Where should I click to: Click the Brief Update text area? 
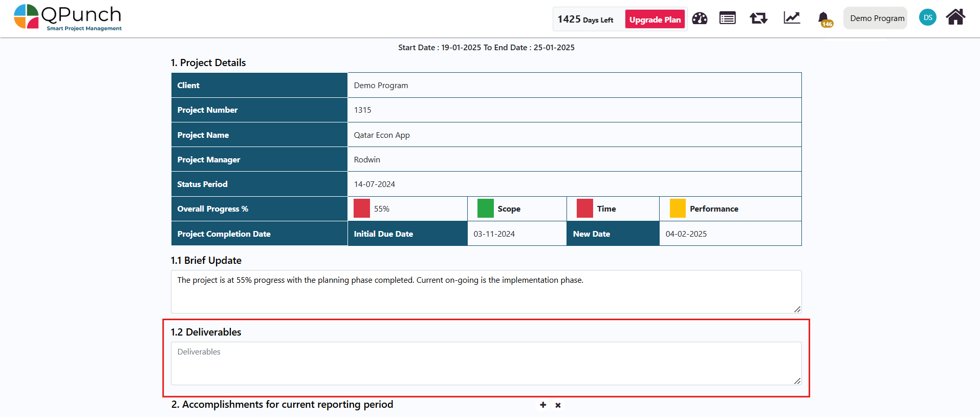pyautogui.click(x=486, y=291)
